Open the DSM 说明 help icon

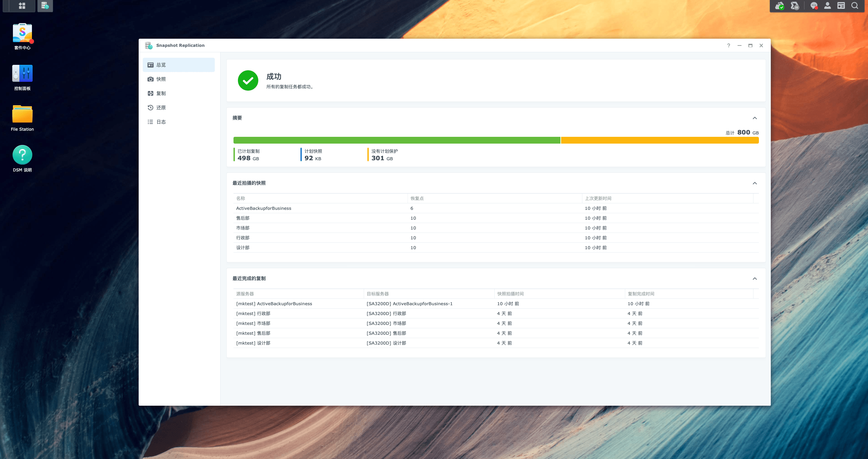point(22,155)
